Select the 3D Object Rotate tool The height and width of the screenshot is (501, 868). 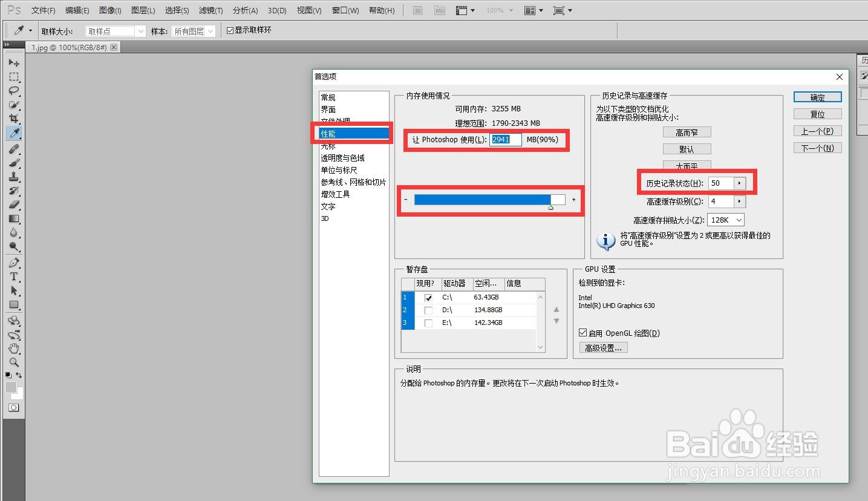click(x=13, y=321)
